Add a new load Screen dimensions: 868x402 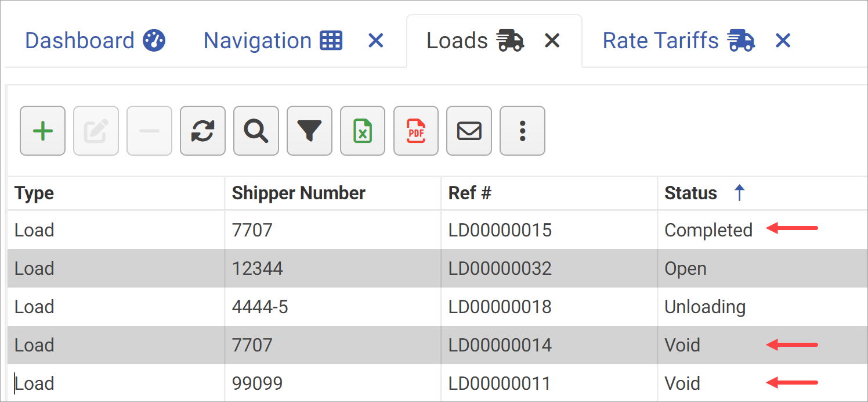tap(42, 131)
